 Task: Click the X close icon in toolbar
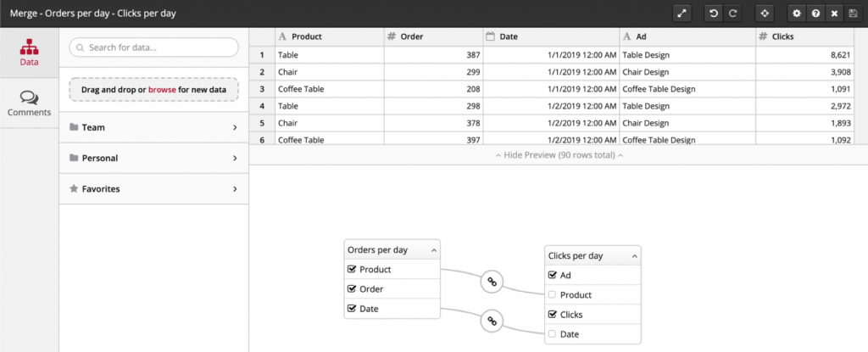pos(834,14)
